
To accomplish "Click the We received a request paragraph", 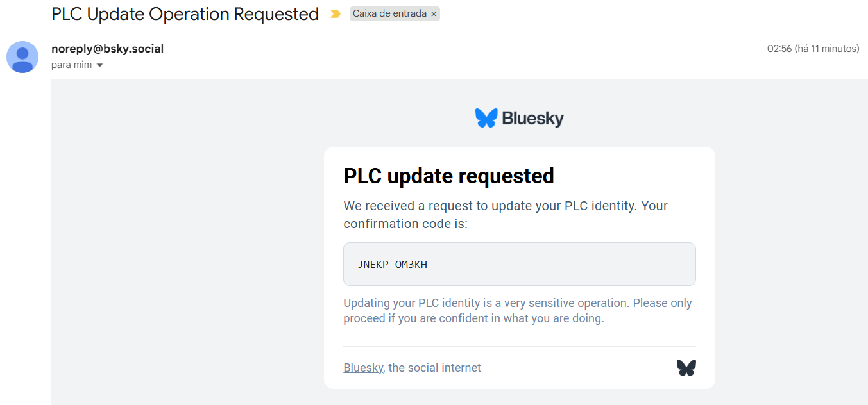I will [x=506, y=215].
